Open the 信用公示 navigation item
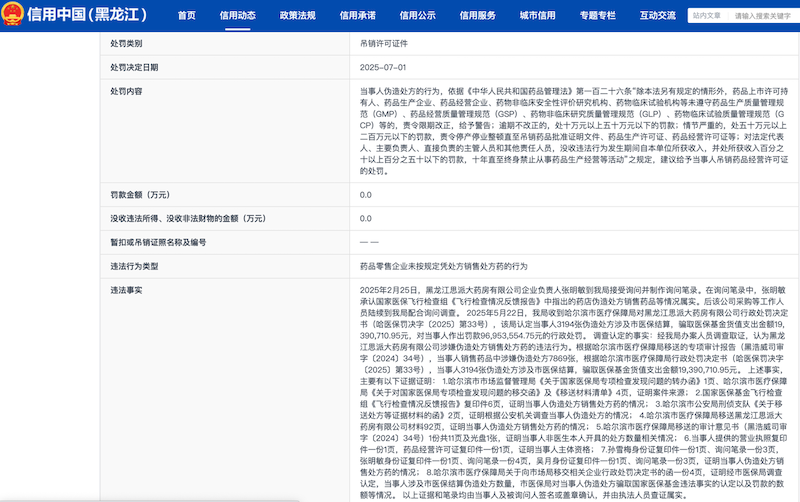The width and height of the screenshot is (800, 502). click(417, 16)
